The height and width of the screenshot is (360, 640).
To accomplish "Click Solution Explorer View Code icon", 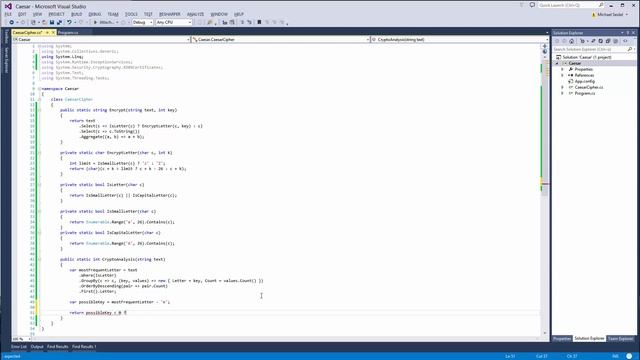I will (x=625, y=41).
